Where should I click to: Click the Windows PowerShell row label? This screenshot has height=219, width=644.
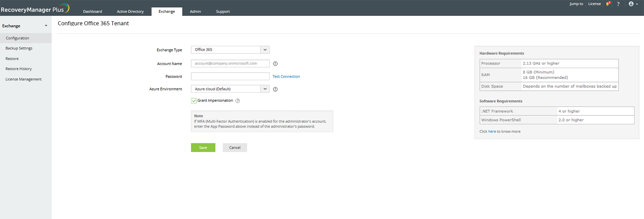click(501, 120)
